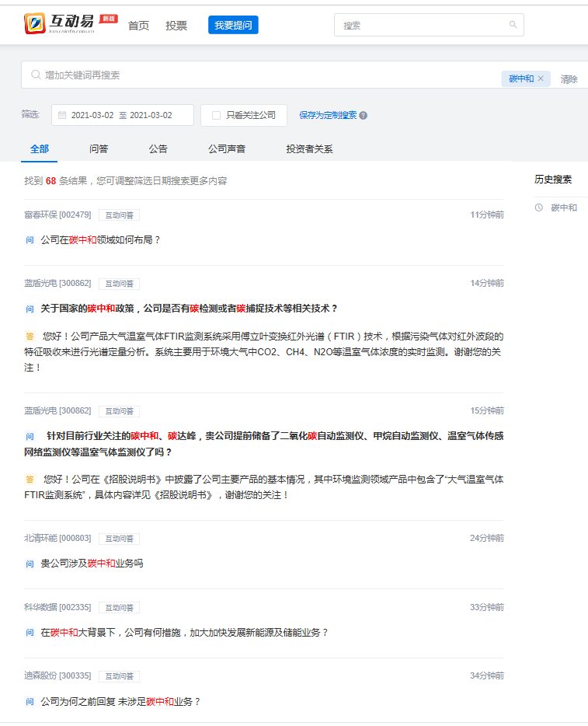Click the 34分钟前 timestamp
Image resolution: width=588 pixels, height=726 pixels.
[x=487, y=675]
